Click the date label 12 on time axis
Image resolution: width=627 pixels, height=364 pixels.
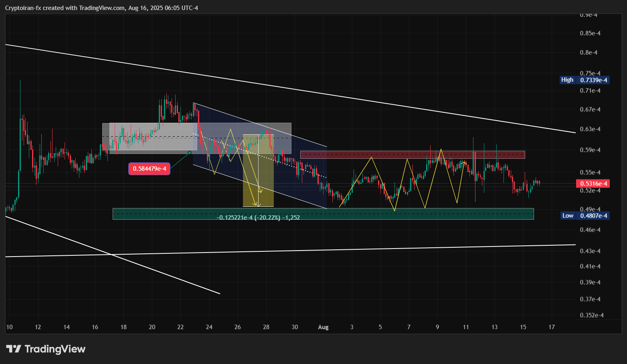[38, 327]
